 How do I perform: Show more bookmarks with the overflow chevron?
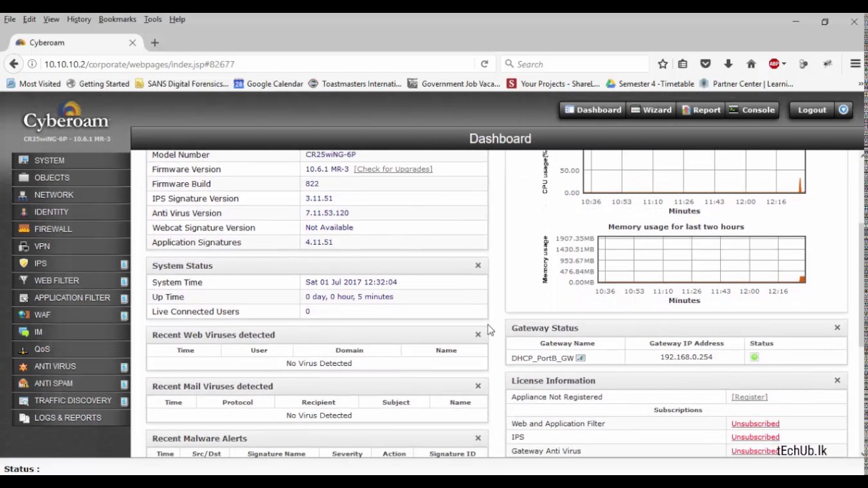click(x=861, y=84)
